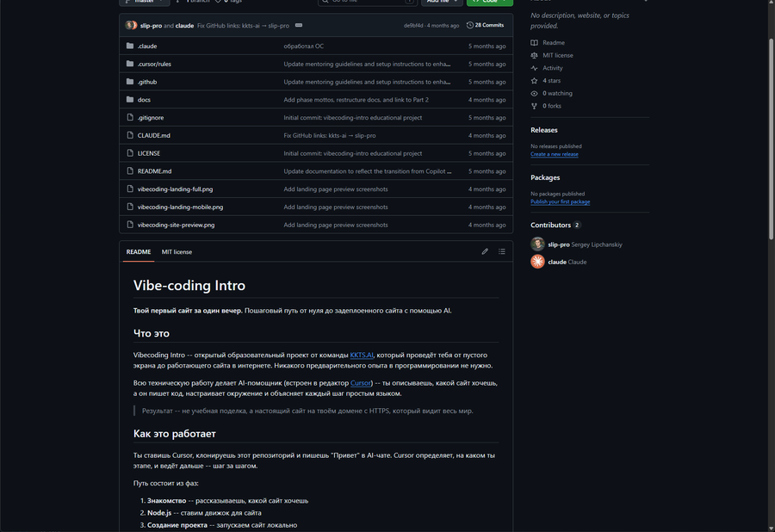
Task: Click the folder icon beside .cursor/rules
Action: pos(130,64)
